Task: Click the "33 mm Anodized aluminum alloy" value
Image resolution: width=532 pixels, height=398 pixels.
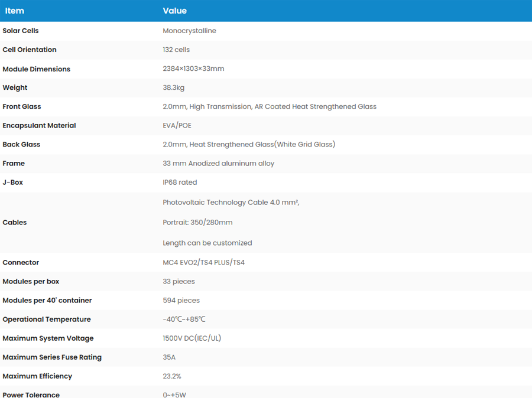Action: 218,163
